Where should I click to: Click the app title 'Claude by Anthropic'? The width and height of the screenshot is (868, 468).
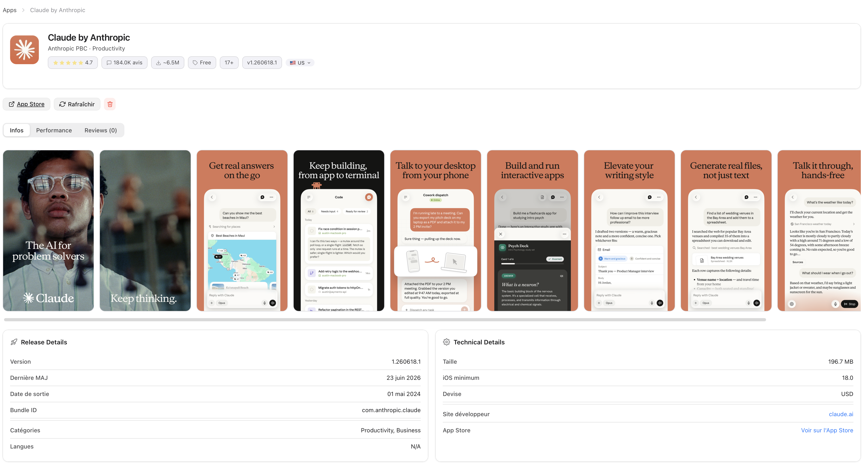tap(89, 37)
